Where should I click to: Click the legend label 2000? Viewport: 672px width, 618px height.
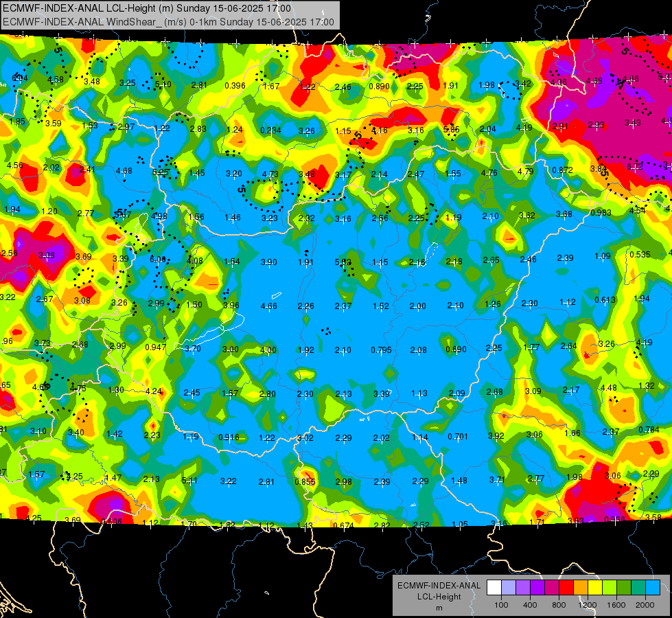point(645,605)
